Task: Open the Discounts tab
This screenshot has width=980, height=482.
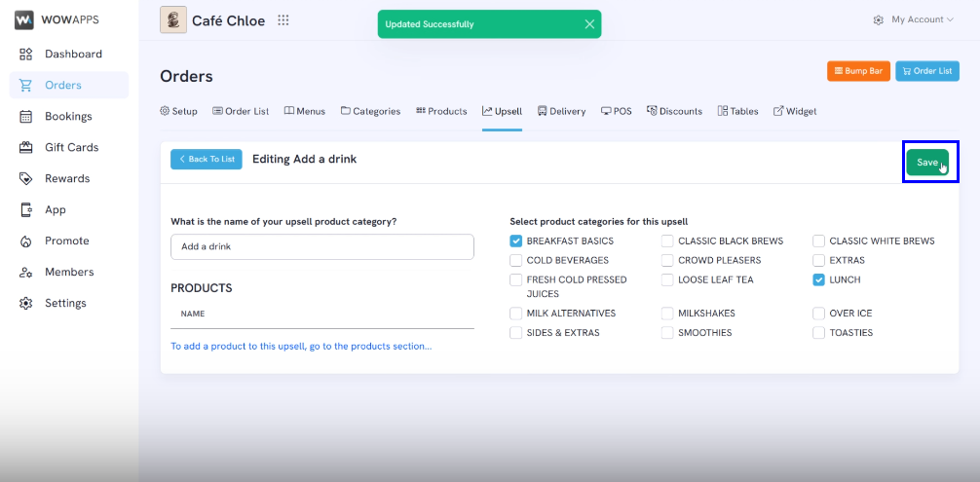Action: tap(674, 111)
